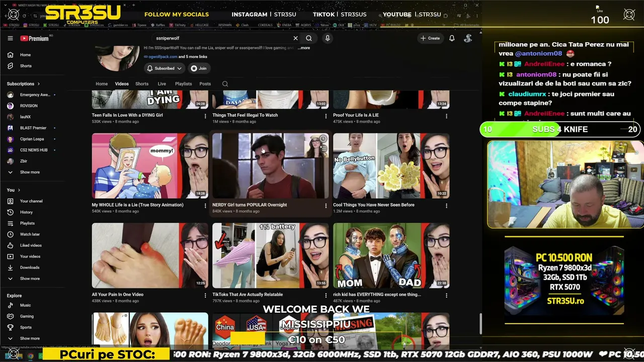Open the ogwolfpack.com link
644x362 pixels.
[163, 57]
